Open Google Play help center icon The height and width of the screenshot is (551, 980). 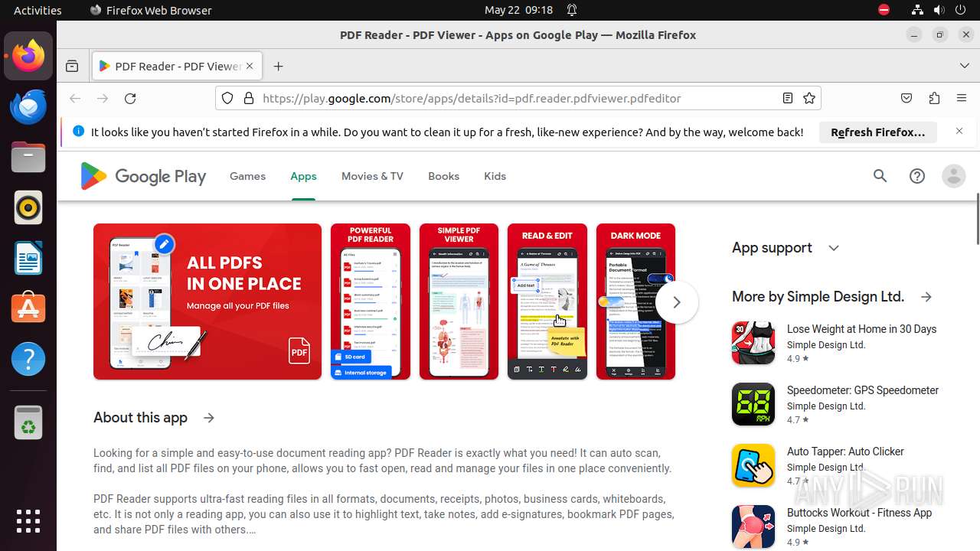tap(917, 176)
